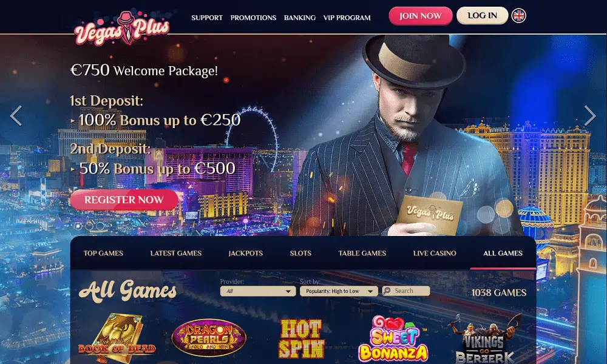Open the Sort by popularity dropdown
Viewport: 607px width, 364px height.
[339, 291]
